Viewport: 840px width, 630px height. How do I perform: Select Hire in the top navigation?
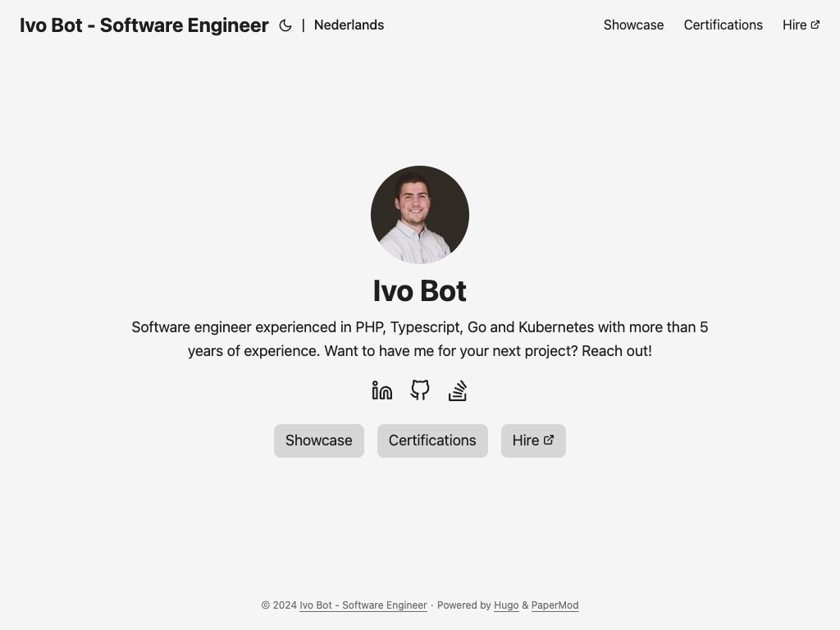point(794,25)
